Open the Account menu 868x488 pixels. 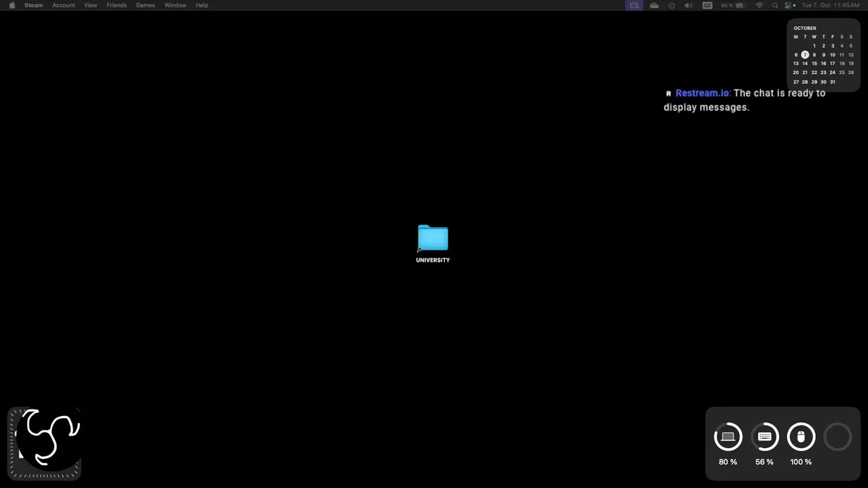tap(64, 5)
